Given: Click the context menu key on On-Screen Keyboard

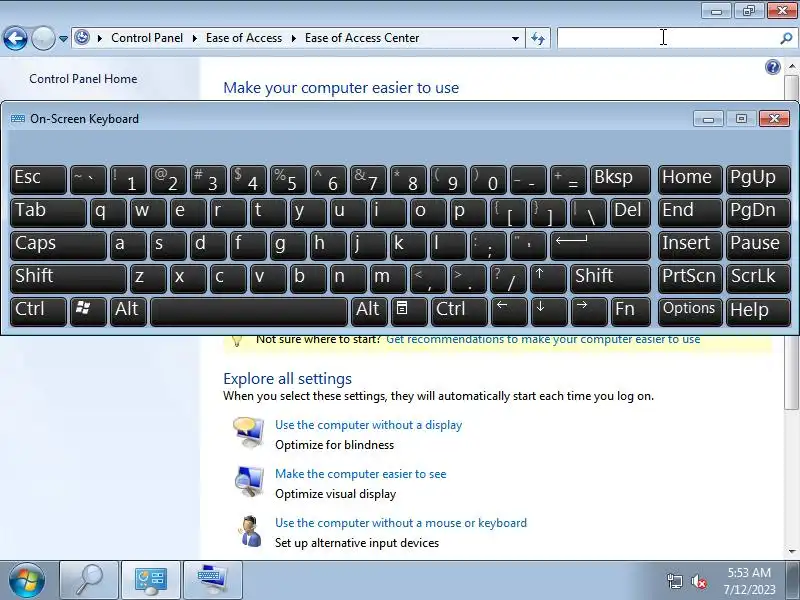Looking at the screenshot, I should point(409,311).
